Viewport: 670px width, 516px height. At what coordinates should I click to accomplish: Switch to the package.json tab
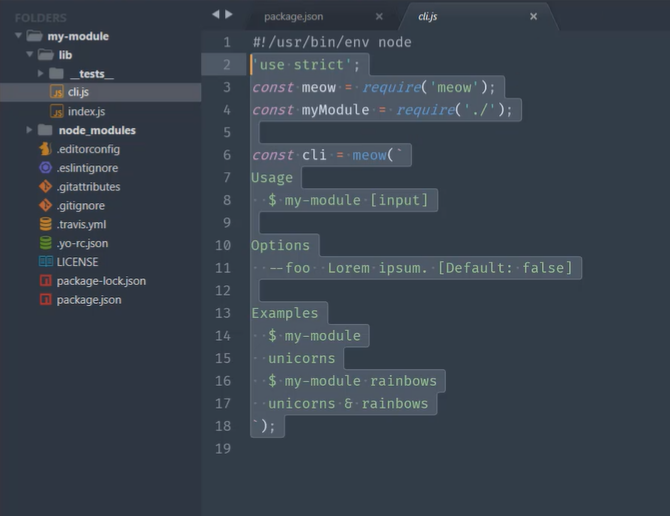pos(294,16)
